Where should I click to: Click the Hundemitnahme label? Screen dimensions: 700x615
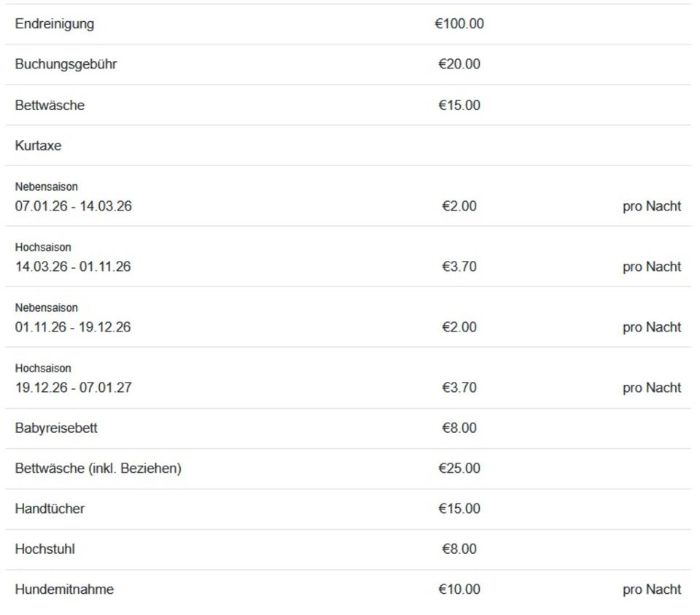tap(64, 589)
